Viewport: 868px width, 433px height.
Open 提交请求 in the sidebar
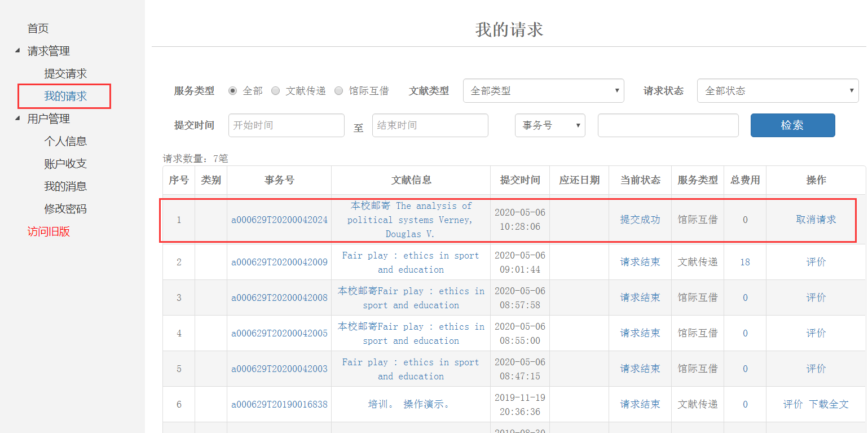point(65,73)
